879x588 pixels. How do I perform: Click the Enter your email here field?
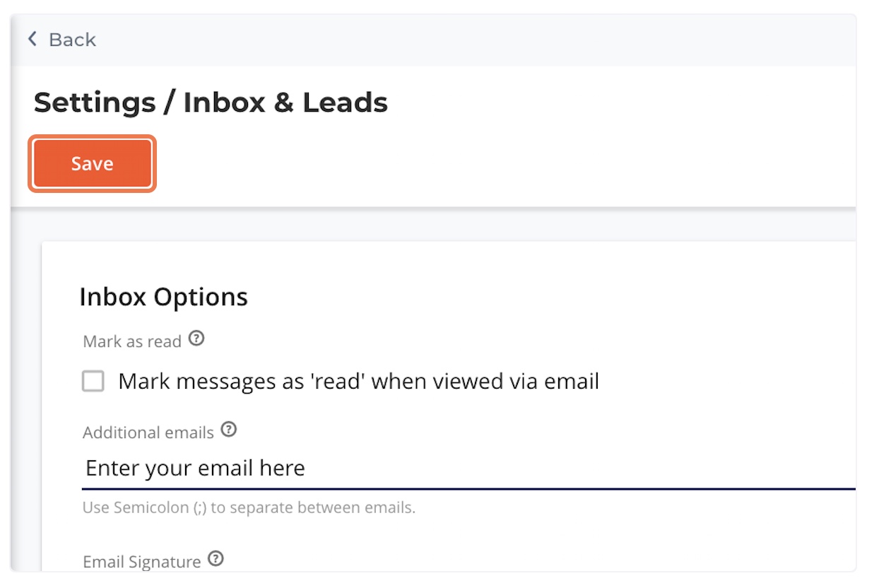click(x=283, y=468)
